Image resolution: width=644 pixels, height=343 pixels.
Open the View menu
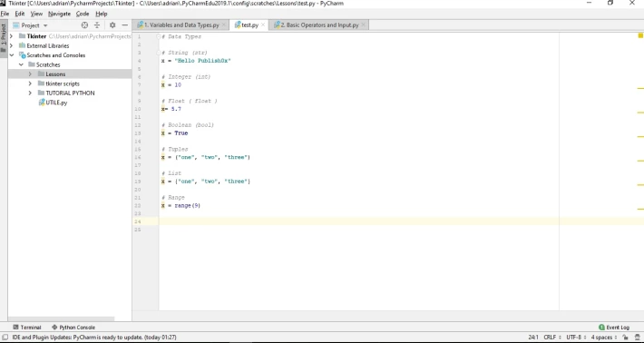point(36,14)
